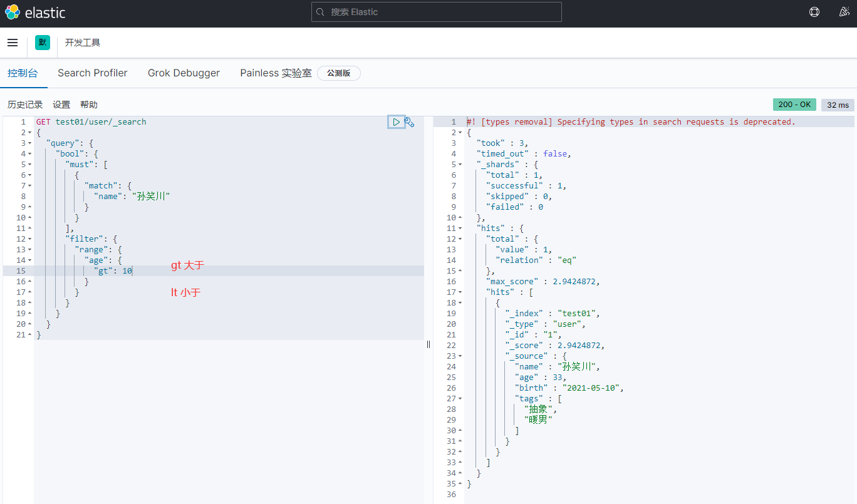Click the "successful" : 1 response line
This screenshot has width=857, height=504.
pos(527,186)
